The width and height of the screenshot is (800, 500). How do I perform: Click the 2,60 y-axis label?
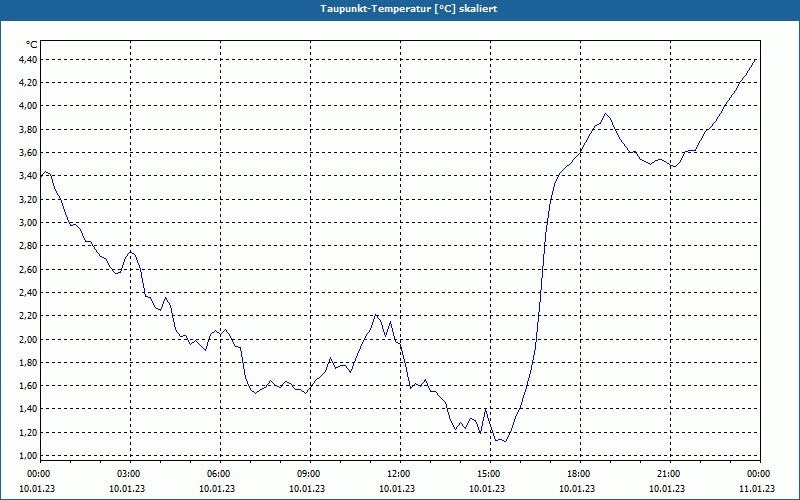click(28, 269)
